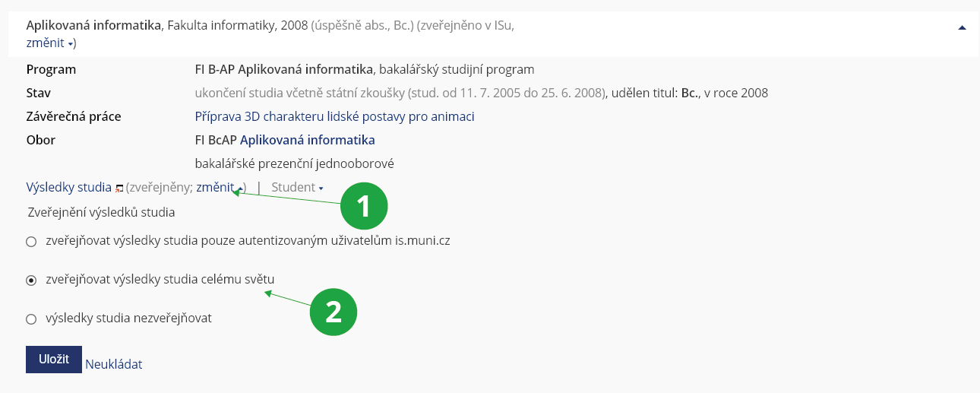Open the změnit dropdown under the study title
Viewport: 980px width, 393px height.
tap(50, 43)
